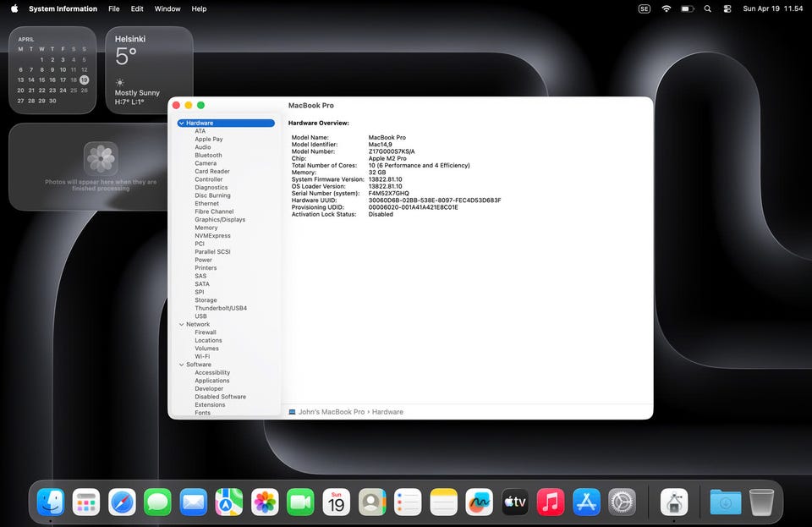Open Control Center in menu bar

[x=727, y=8]
